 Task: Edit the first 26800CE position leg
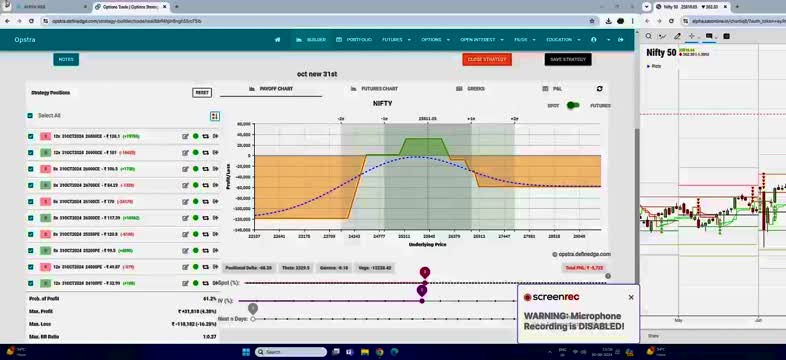click(x=185, y=136)
